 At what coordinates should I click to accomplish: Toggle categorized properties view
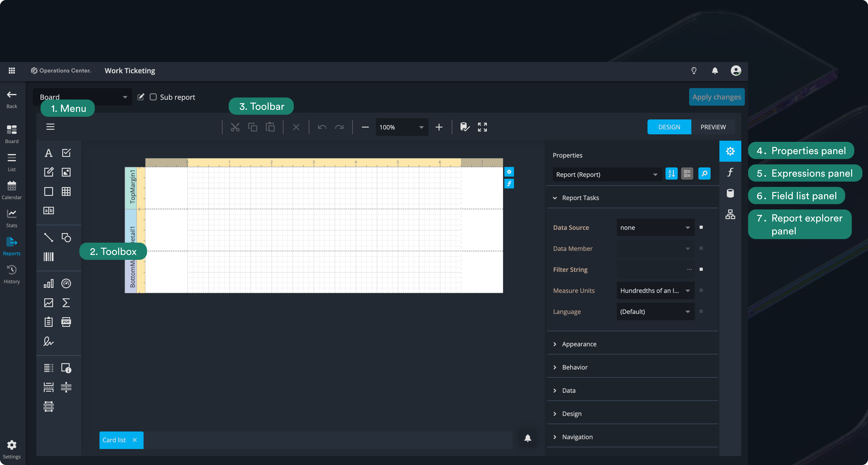point(687,174)
